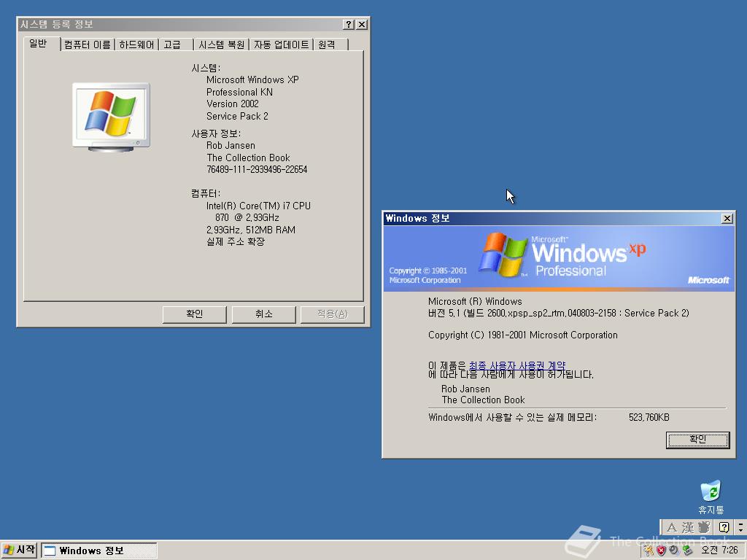Click the green Safely Remove Hardware tray icon
747x560 pixels.
[x=686, y=551]
